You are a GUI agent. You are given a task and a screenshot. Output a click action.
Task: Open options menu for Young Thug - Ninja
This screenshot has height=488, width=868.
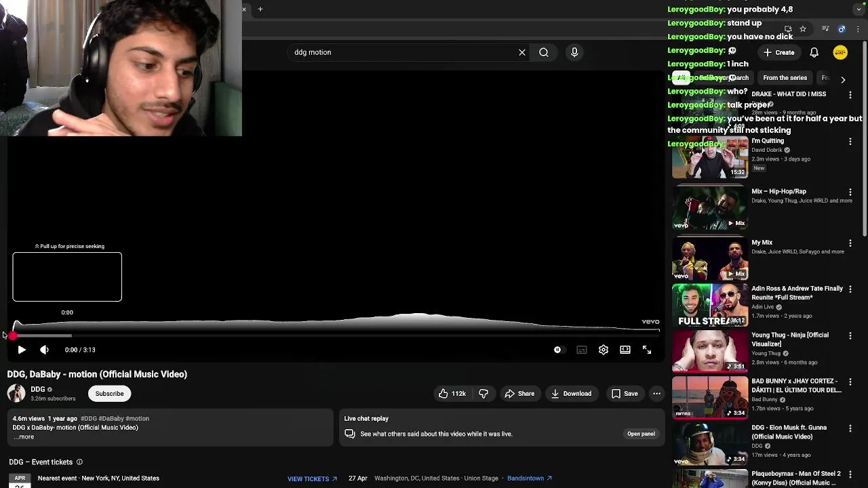[x=850, y=336]
